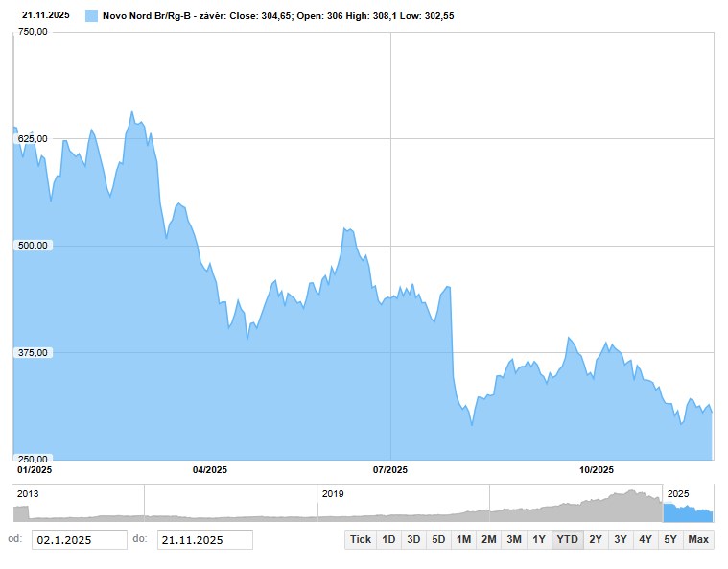Show Max available history
The width and height of the screenshot is (728, 569).
[x=698, y=539]
